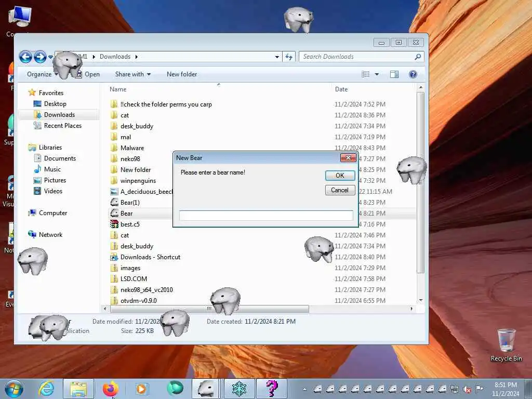Open the Windows Start menu

[14, 389]
